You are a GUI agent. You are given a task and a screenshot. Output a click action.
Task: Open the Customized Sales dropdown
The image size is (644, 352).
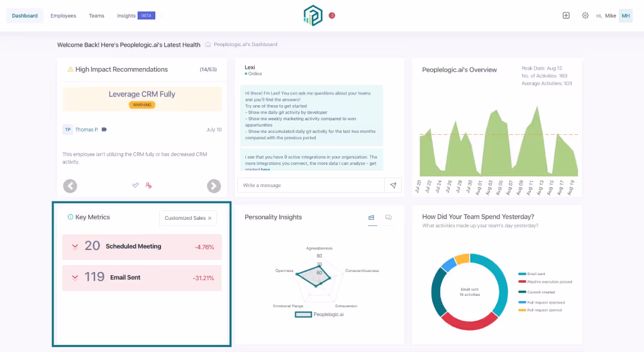pyautogui.click(x=188, y=218)
